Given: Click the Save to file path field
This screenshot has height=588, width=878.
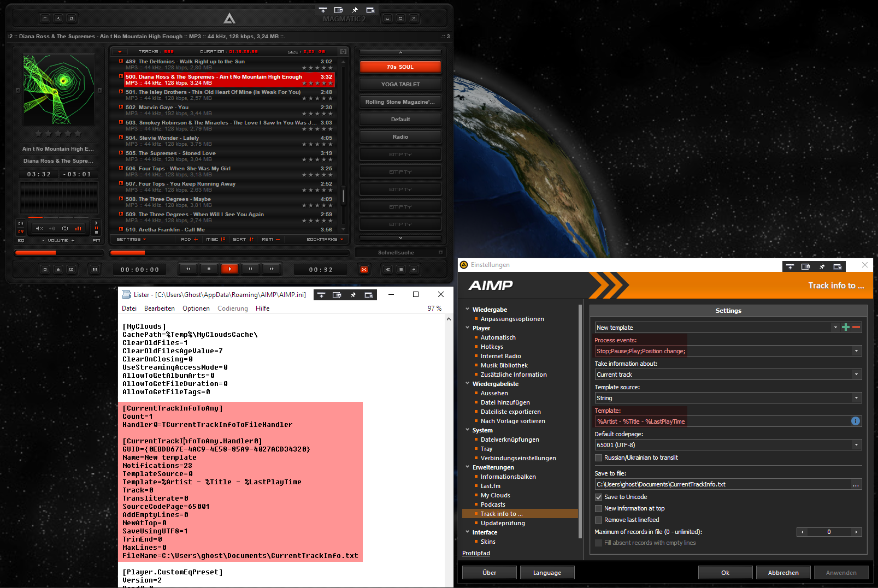Looking at the screenshot, I should [721, 484].
